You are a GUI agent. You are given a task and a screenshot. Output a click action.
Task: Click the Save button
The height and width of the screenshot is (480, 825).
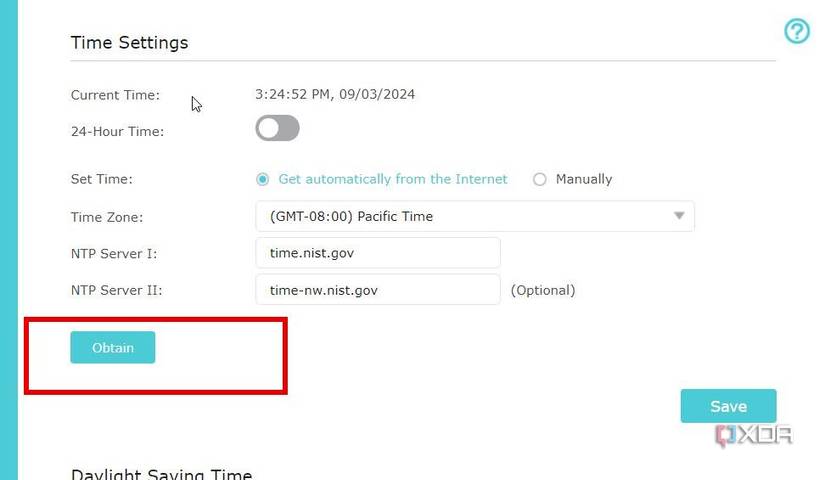(728, 406)
